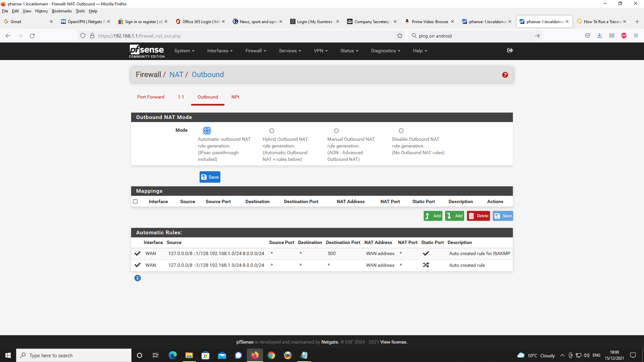
Task: Show hidden system tray icons
Action: [x=562, y=355]
